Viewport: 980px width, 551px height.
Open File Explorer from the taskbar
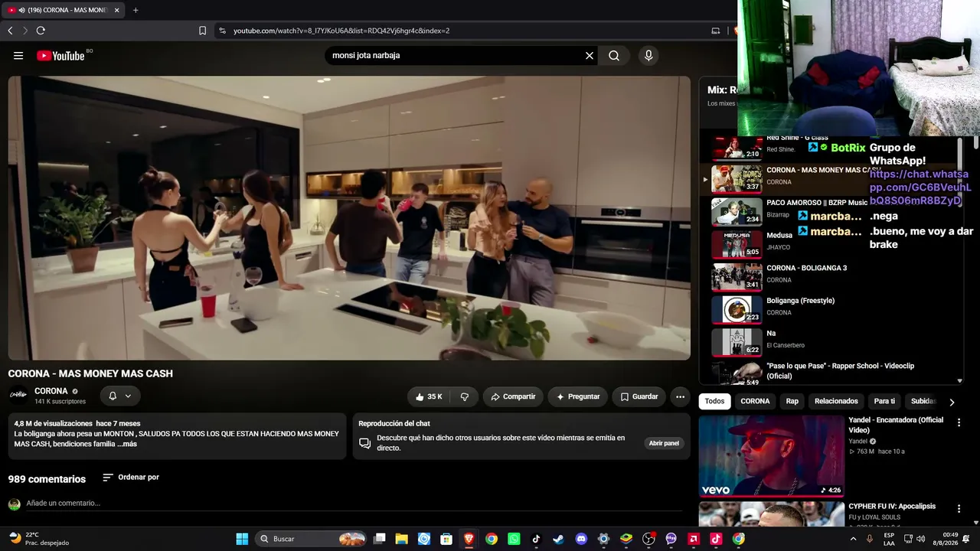point(401,539)
